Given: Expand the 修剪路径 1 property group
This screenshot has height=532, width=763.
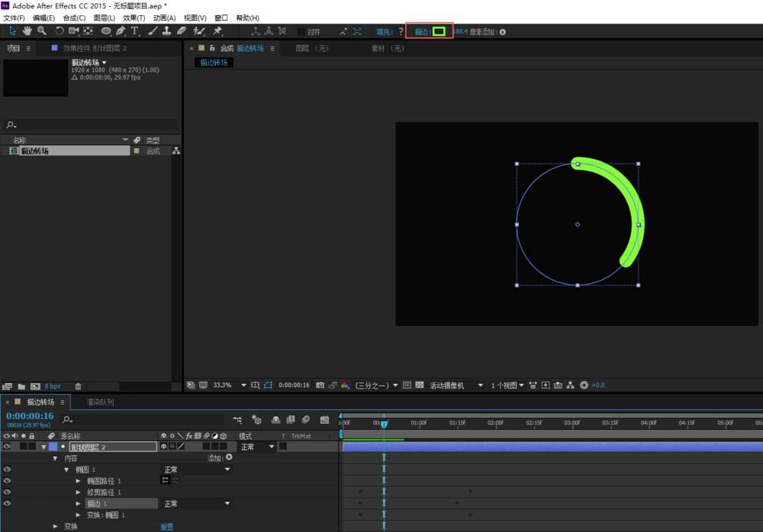Looking at the screenshot, I should (x=78, y=492).
